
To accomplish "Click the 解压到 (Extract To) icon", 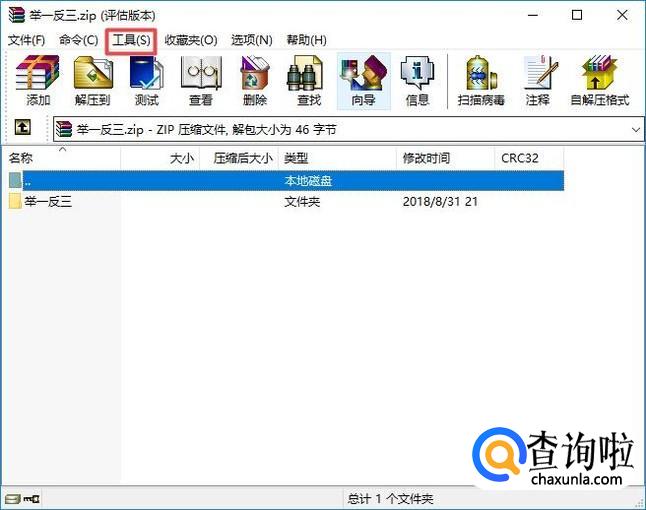I will click(x=93, y=81).
